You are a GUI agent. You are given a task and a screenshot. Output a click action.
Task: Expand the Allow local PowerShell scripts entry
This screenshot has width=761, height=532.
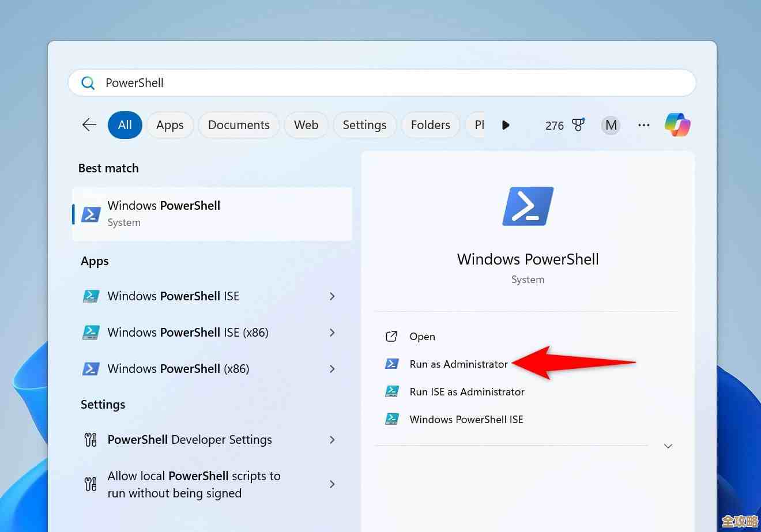(333, 484)
